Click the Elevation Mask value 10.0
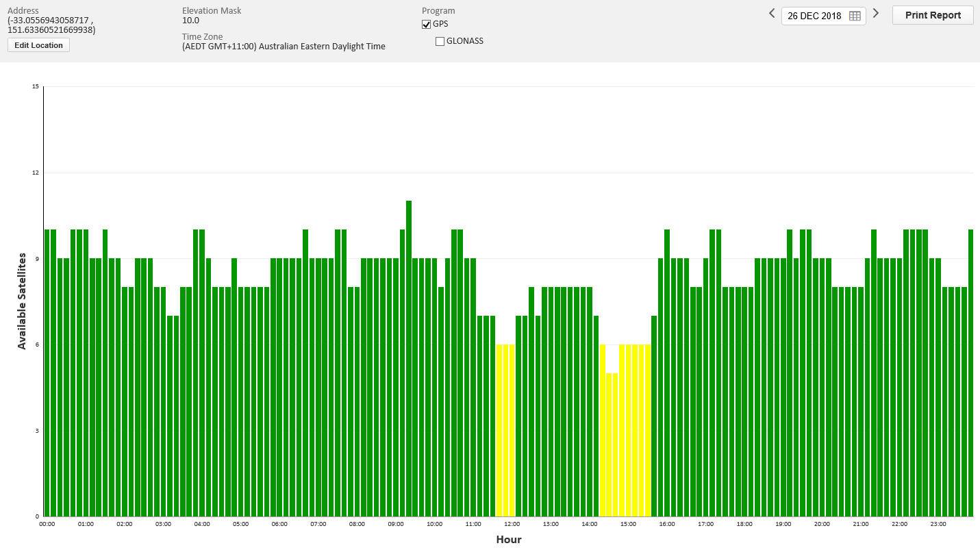Viewport: 980px width, 550px height. point(190,21)
